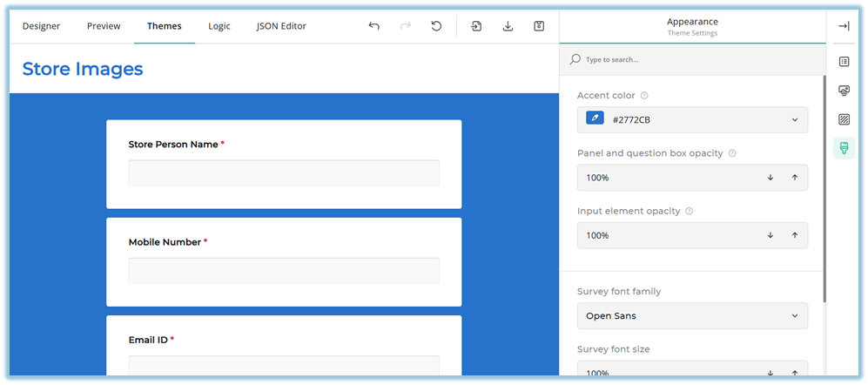Click the Undo arrow in toolbar

pos(373,26)
